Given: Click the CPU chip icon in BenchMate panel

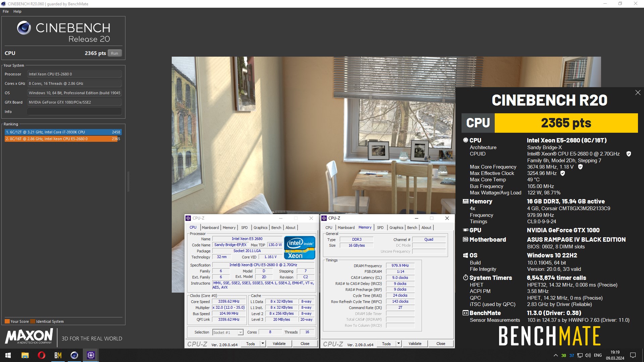Looking at the screenshot, I should click(466, 140).
